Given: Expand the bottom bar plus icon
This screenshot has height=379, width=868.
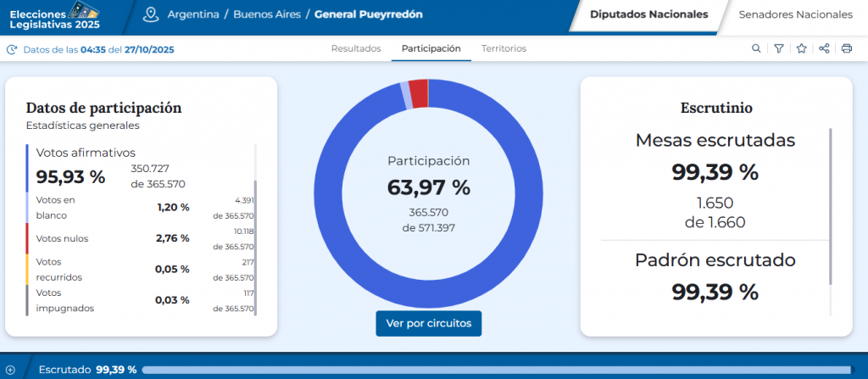Looking at the screenshot, I should click(x=10, y=370).
